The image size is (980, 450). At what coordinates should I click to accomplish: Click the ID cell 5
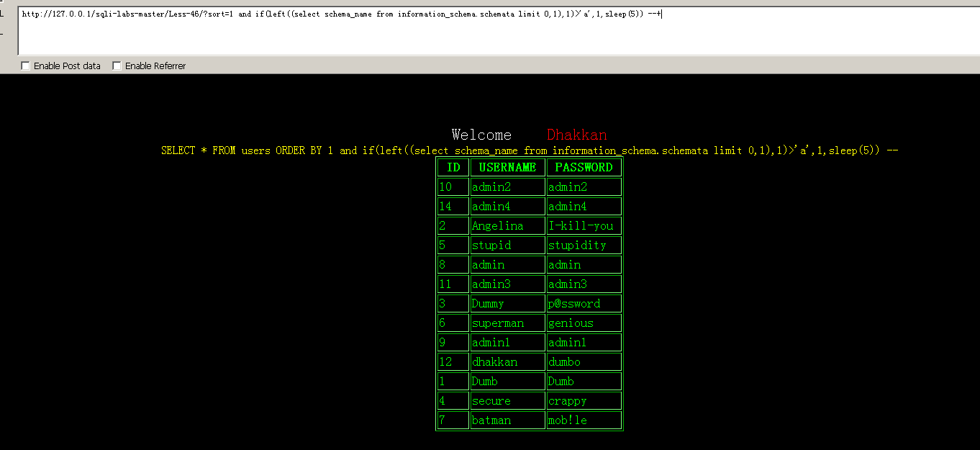(453, 245)
